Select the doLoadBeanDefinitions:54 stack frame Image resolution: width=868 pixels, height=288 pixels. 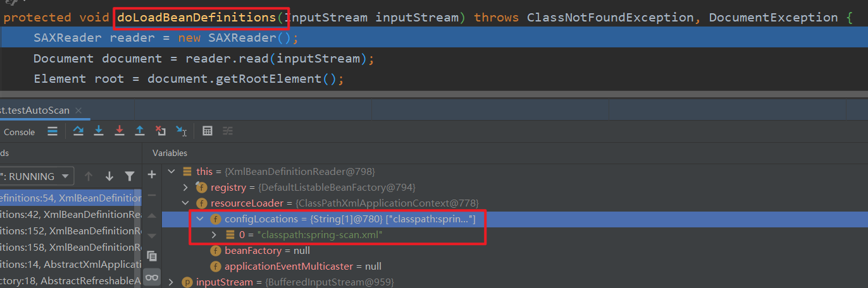71,198
